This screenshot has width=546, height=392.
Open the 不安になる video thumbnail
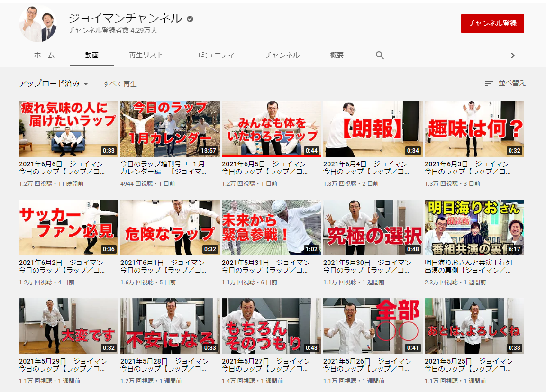(170, 326)
